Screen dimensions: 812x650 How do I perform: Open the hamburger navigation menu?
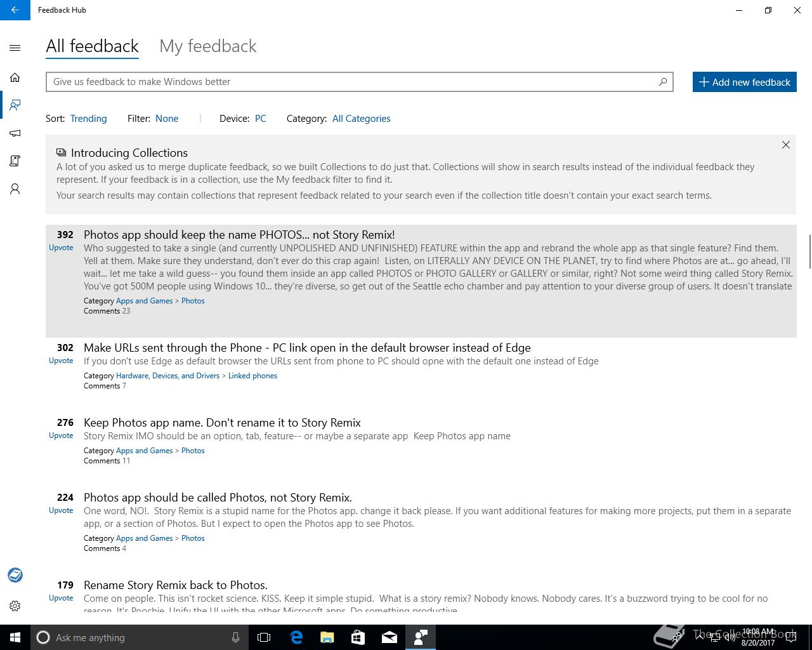pyautogui.click(x=15, y=48)
